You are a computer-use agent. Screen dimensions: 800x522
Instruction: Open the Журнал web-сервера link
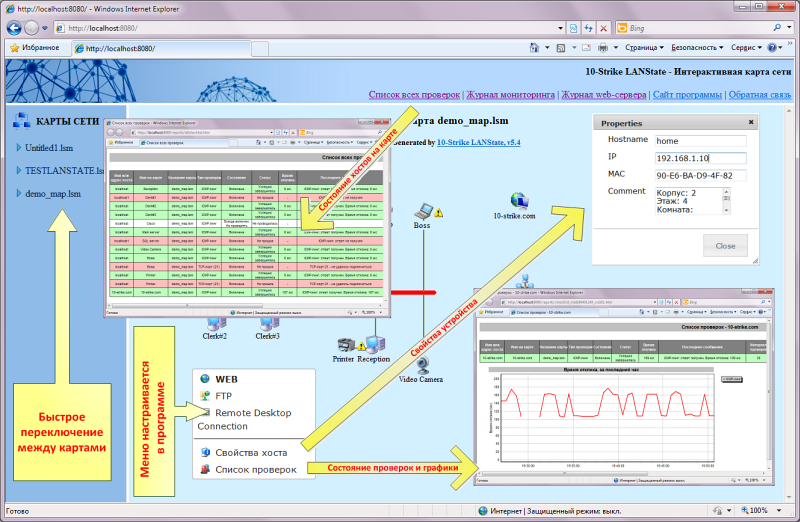pyautogui.click(x=604, y=94)
